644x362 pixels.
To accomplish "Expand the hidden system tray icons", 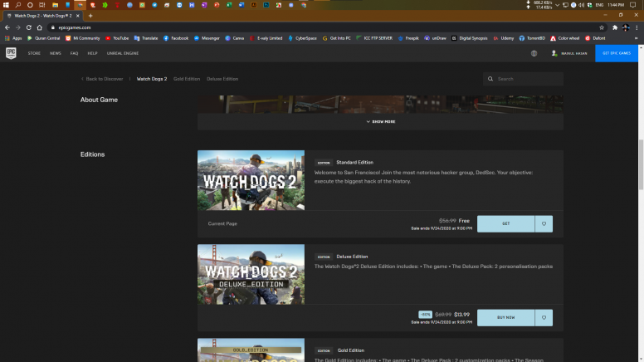I will point(558,5).
